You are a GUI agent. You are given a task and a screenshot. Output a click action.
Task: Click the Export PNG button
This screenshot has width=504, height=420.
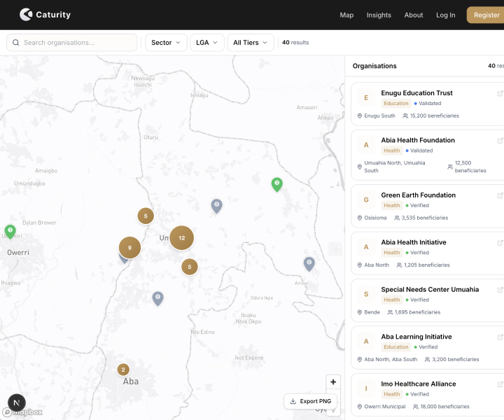310,401
